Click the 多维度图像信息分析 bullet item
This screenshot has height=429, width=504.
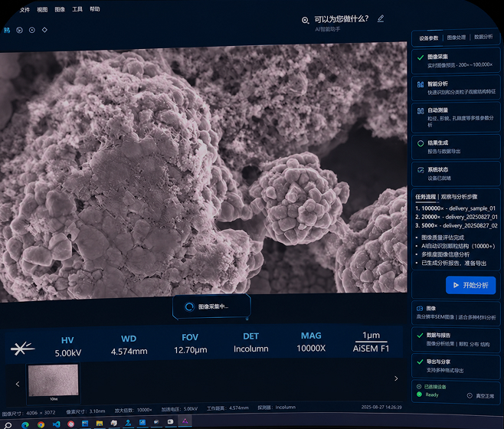(x=445, y=254)
